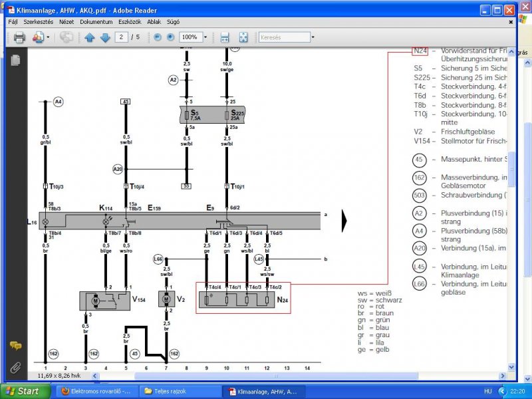Click the S225 25A fuse label

[x=237, y=114]
